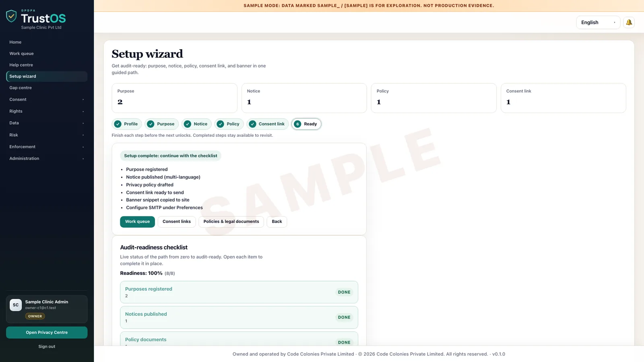The image size is (644, 362).
Task: Expand the Enforcement sidebar section
Action: coord(47,147)
